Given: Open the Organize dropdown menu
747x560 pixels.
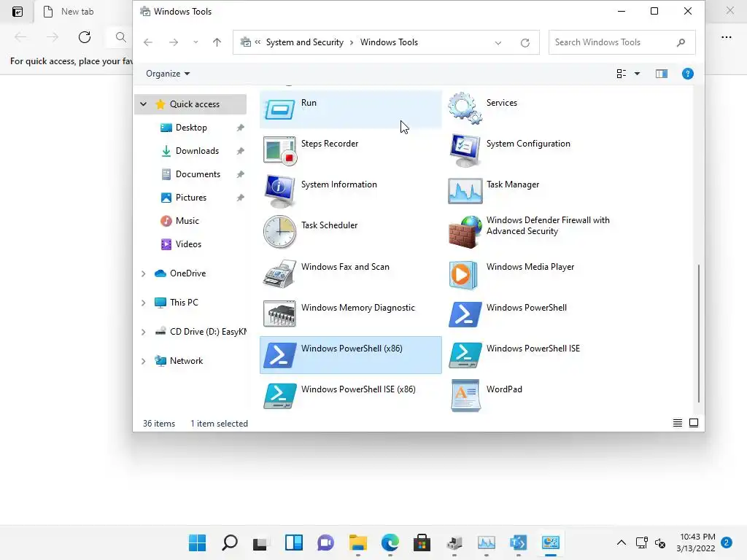Looking at the screenshot, I should (x=168, y=74).
